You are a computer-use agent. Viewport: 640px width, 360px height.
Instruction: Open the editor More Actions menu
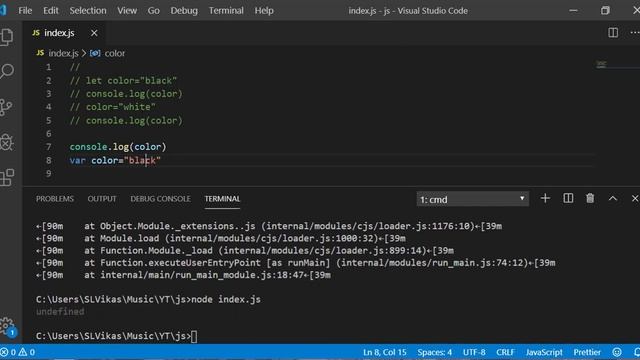coord(635,33)
